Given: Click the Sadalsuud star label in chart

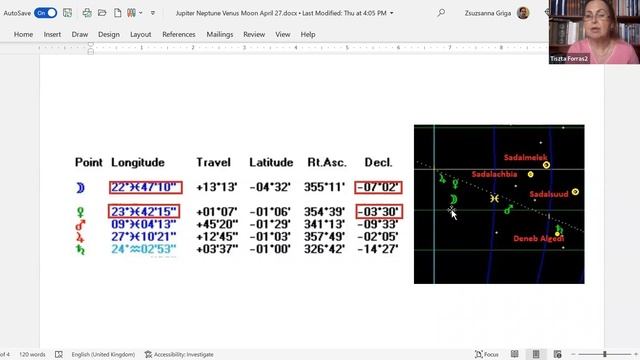Looking at the screenshot, I should (x=549, y=194).
